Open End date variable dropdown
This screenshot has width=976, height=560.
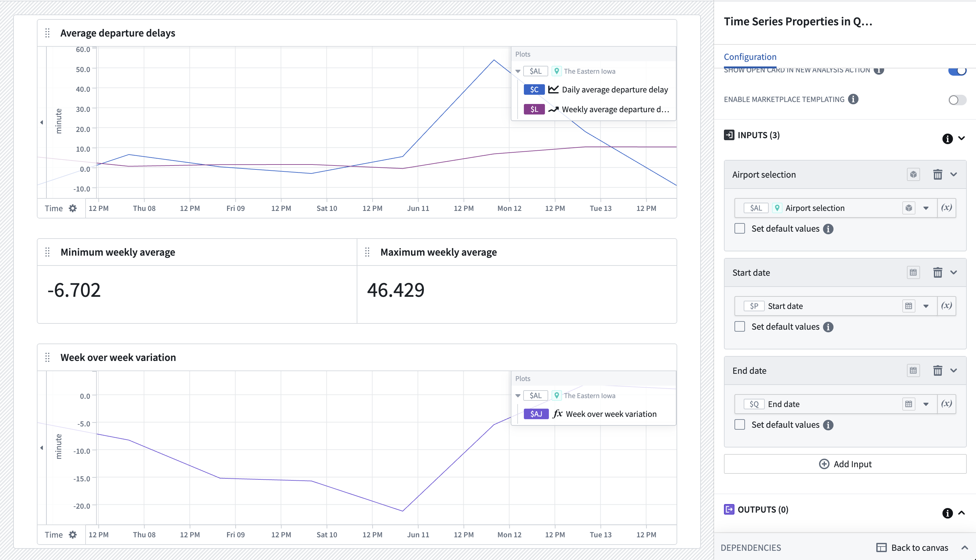click(926, 404)
